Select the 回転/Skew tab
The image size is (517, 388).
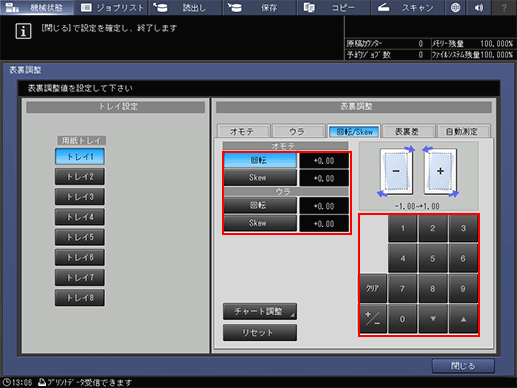point(354,131)
